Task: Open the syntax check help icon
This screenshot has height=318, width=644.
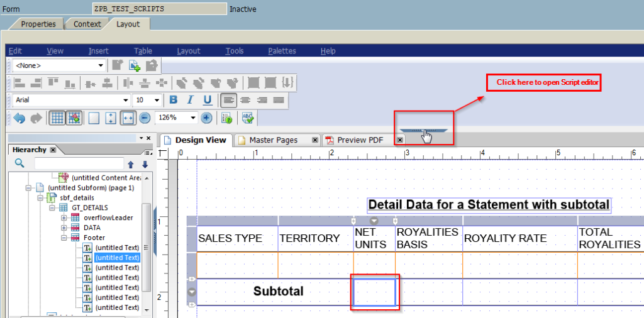Action: [x=226, y=118]
